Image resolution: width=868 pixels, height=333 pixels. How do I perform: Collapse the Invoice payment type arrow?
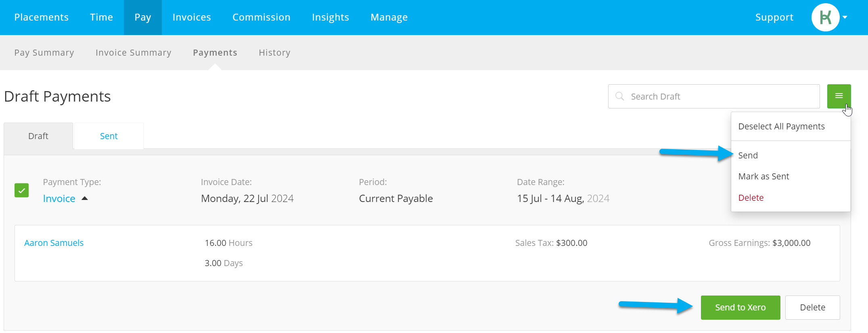coord(85,198)
